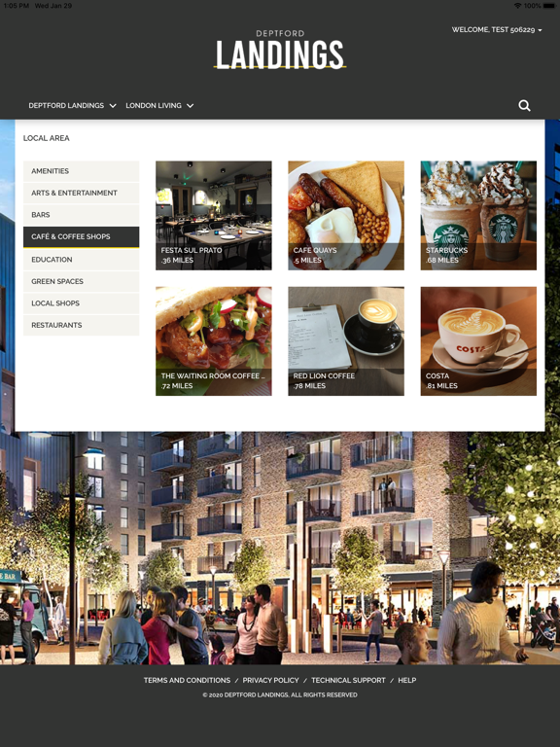Select the Arts & Entertainment category
The image size is (560, 747).
[81, 193]
